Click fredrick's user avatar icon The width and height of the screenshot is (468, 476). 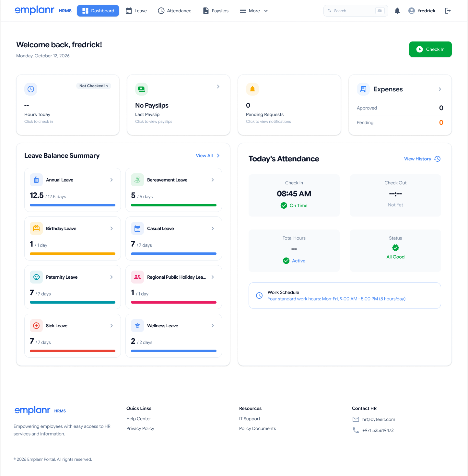point(412,11)
